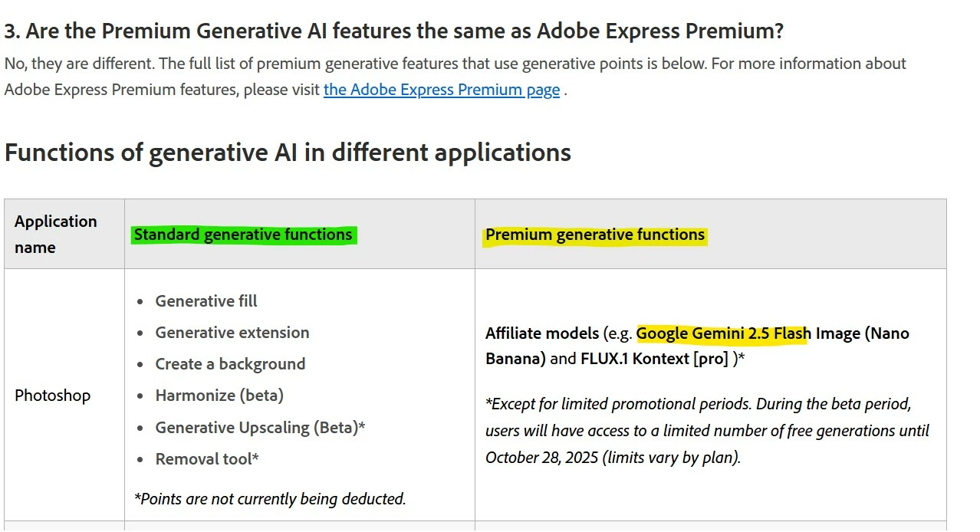This screenshot has width=980, height=532.
Task: Click the 'Affiliate models' bold text
Action: (542, 333)
